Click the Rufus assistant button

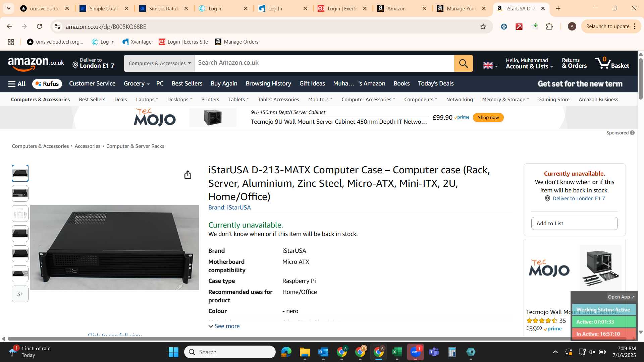coord(47,84)
